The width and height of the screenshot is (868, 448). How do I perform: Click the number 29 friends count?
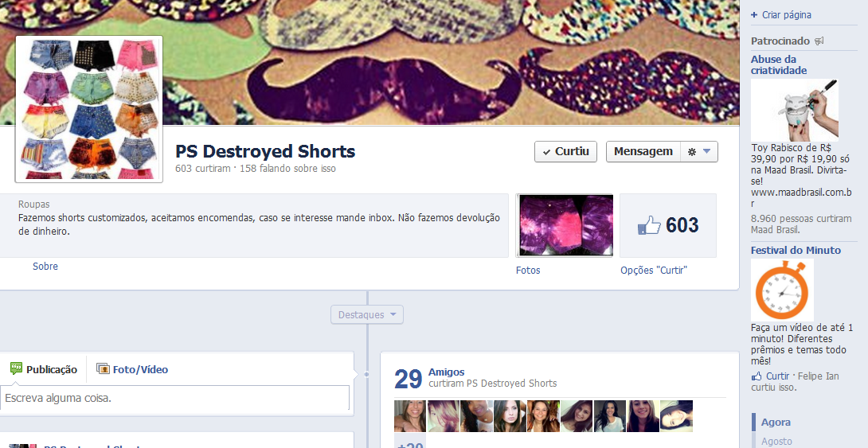pos(409,379)
